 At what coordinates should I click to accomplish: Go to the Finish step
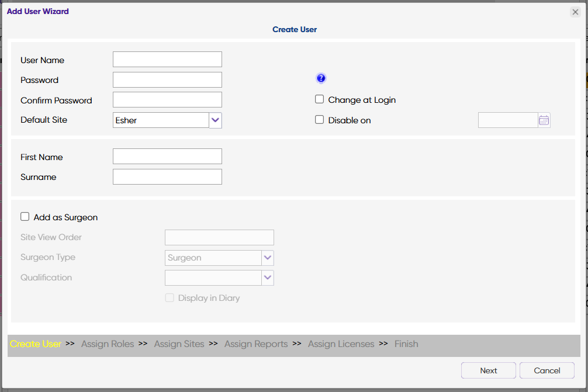coord(406,344)
